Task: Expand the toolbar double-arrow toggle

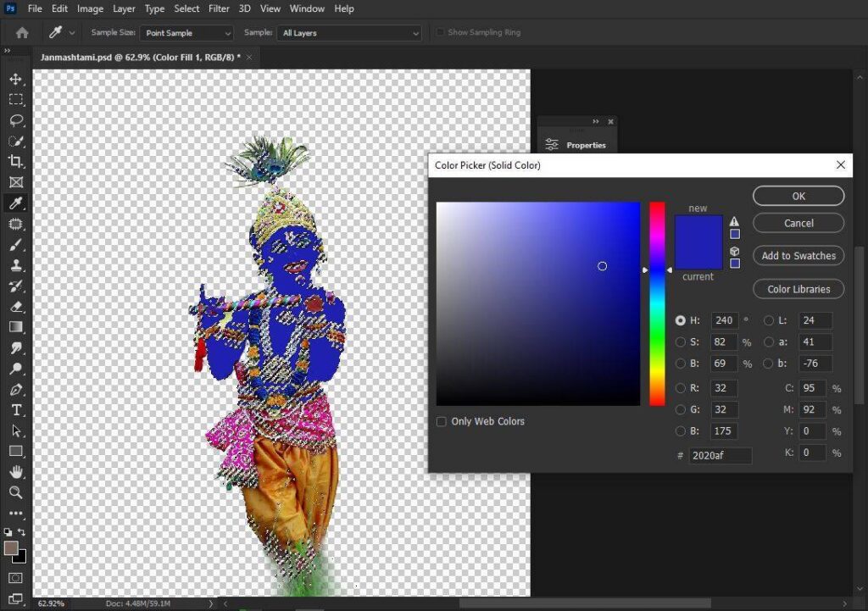Action: click(x=7, y=51)
